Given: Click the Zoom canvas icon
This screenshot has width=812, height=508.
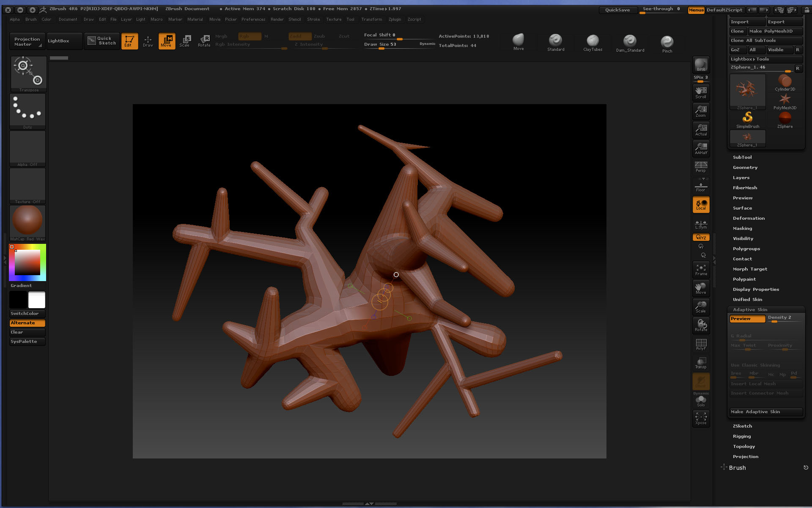Looking at the screenshot, I should pos(701,111).
